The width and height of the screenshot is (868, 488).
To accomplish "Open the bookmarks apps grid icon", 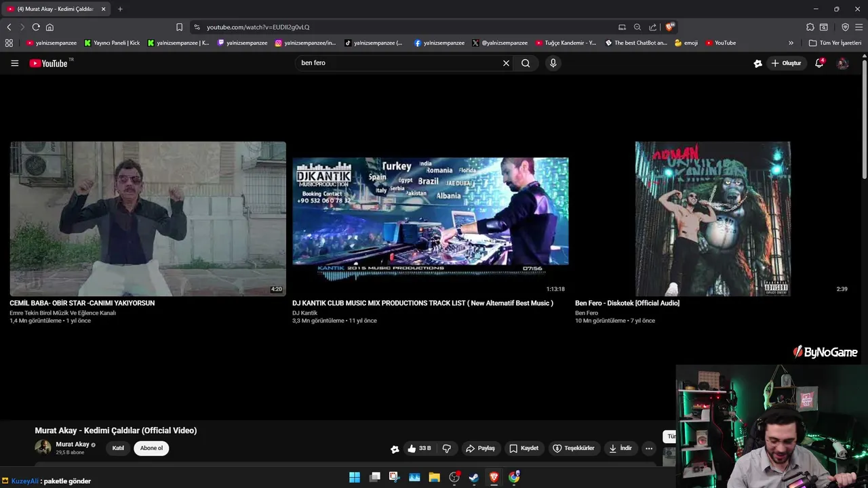I will 9,43.
